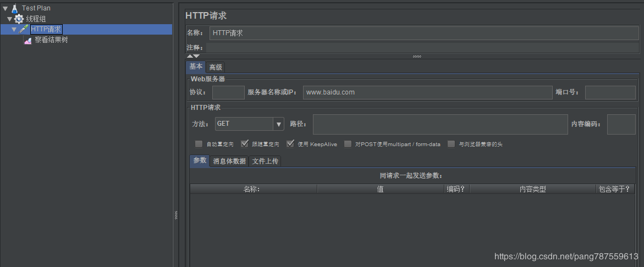
Task: Enable multipart / form-data for POST checkbox
Action: pos(348,144)
